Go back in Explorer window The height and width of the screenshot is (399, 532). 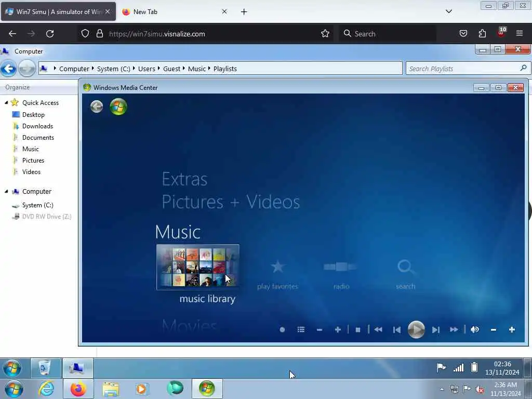click(8, 69)
